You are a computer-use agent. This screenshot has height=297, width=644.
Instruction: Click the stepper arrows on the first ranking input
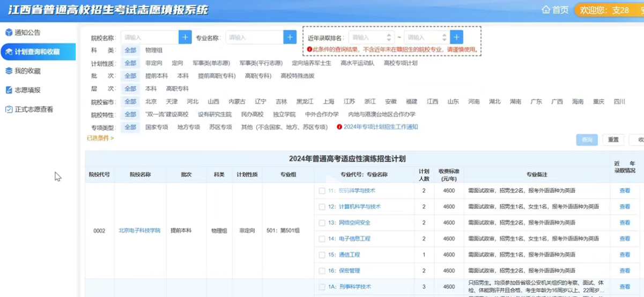(x=389, y=38)
